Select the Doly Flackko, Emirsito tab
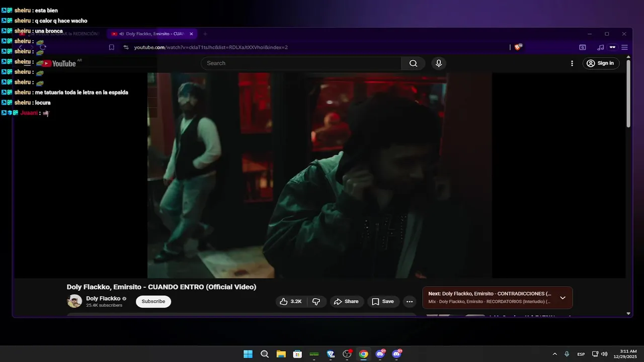 click(x=152, y=34)
